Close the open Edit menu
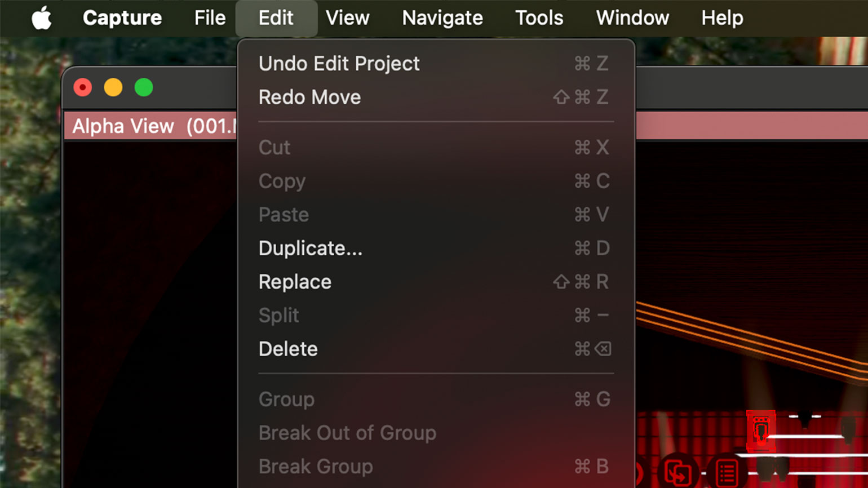The width and height of the screenshot is (868, 488). coord(276,18)
